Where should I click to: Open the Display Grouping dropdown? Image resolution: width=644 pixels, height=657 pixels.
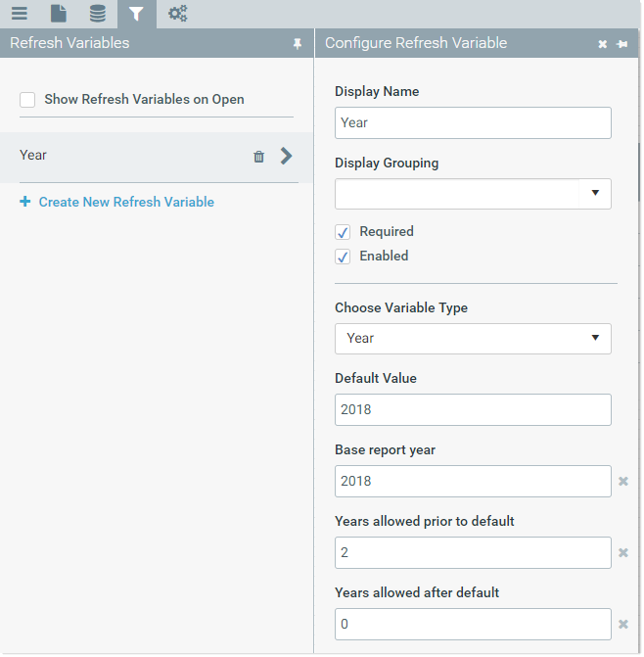click(473, 194)
